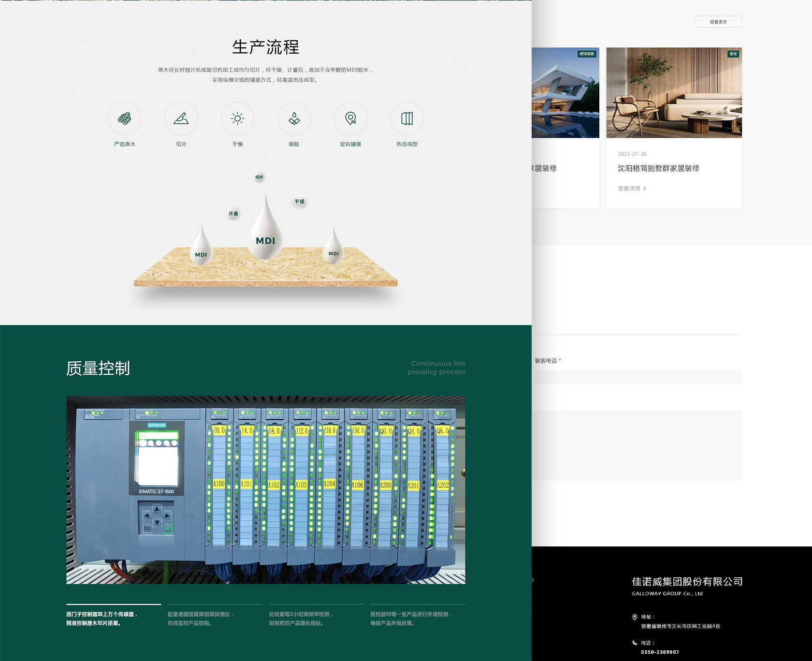812x661 pixels.
Task: Select the 切片 slicing process icon
Action: click(181, 118)
